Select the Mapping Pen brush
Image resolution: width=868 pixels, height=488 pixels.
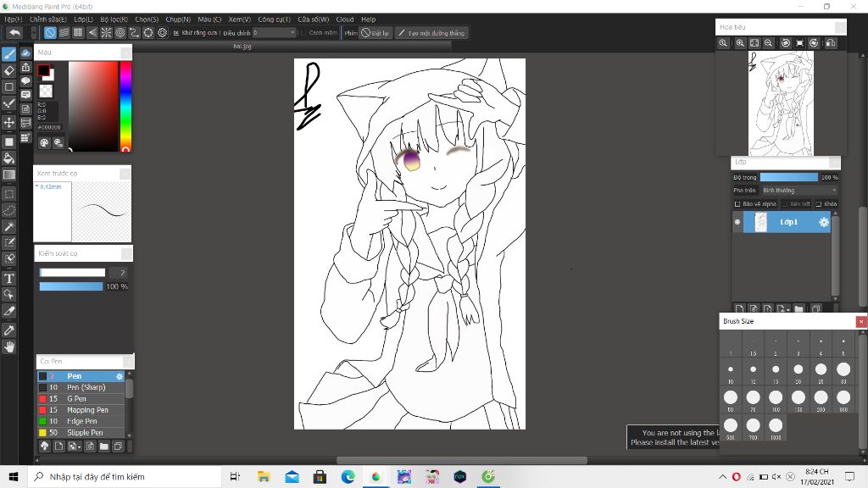(x=81, y=410)
